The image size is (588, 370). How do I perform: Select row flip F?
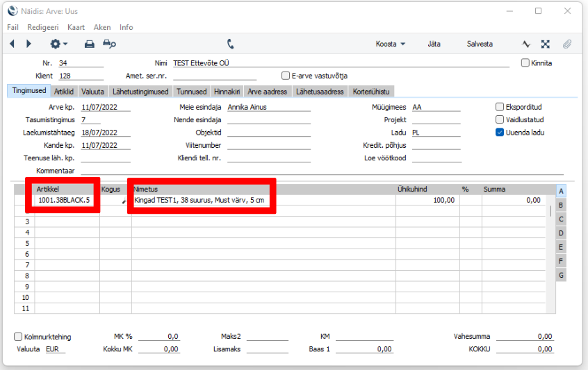point(561,261)
